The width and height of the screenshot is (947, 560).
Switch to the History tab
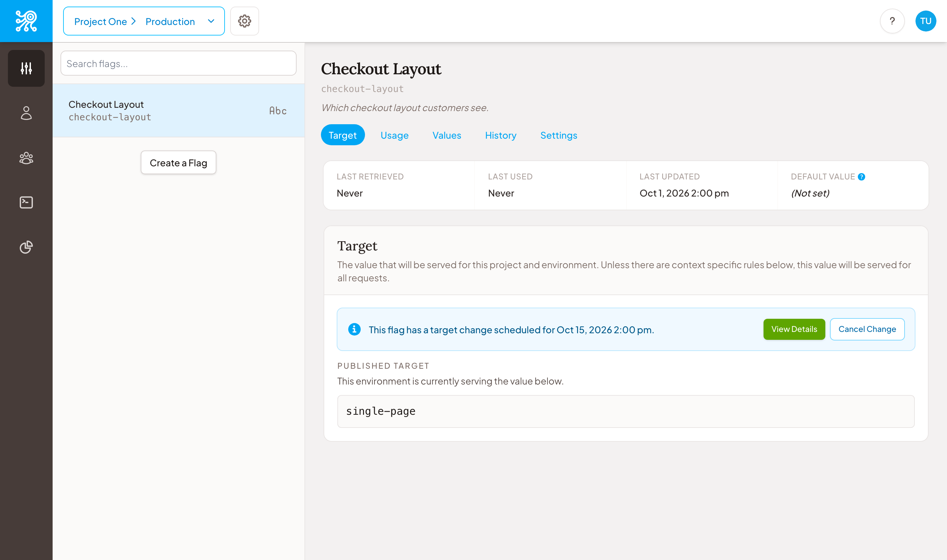click(x=500, y=135)
